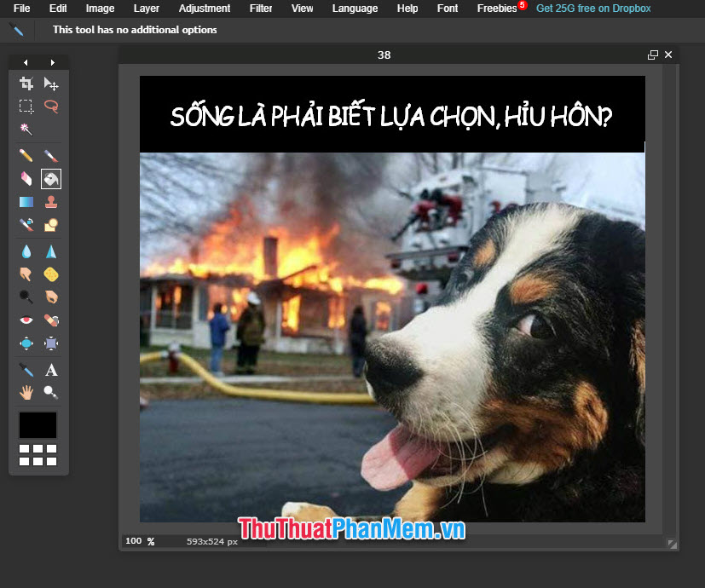Select the Zoom magnifier tool
The image size is (705, 588).
pyautogui.click(x=51, y=393)
